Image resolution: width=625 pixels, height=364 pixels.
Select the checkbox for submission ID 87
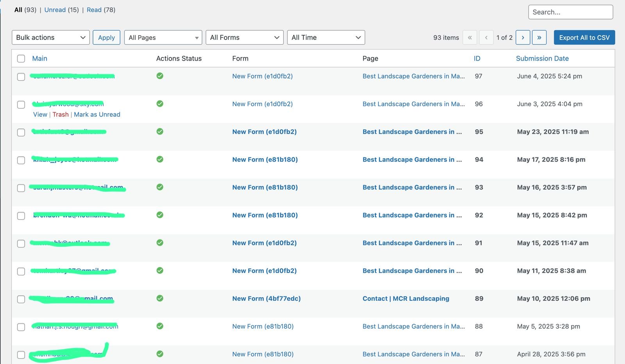click(x=21, y=355)
